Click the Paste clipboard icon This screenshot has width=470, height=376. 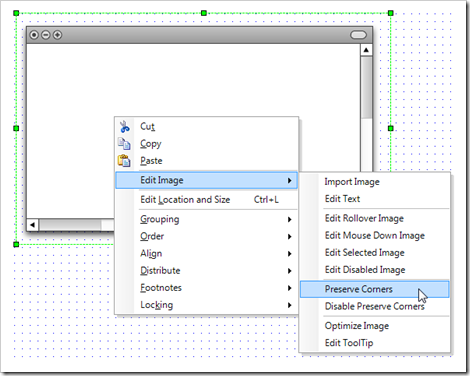[x=124, y=161]
